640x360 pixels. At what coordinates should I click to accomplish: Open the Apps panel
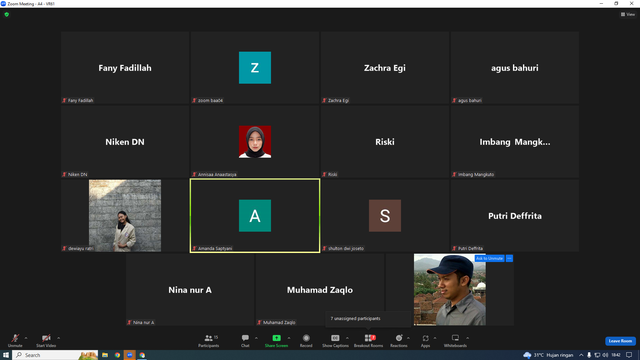[x=425, y=340]
